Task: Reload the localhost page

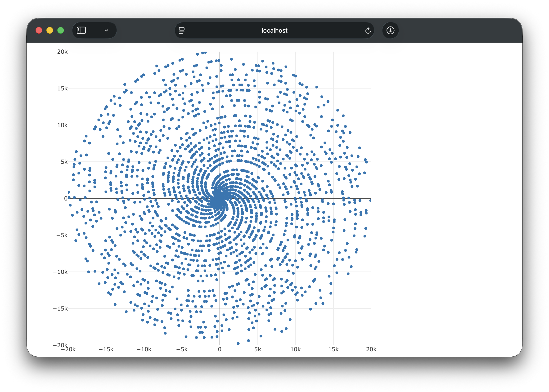Action: tap(368, 30)
